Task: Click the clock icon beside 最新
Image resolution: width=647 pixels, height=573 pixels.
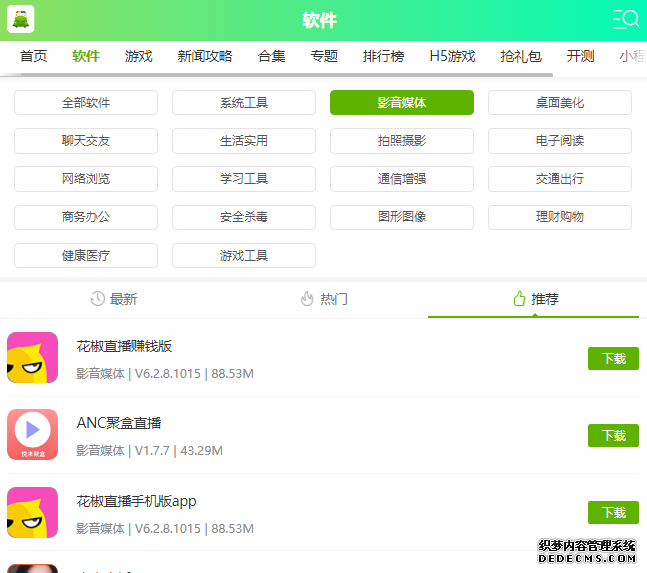Action: tap(98, 298)
